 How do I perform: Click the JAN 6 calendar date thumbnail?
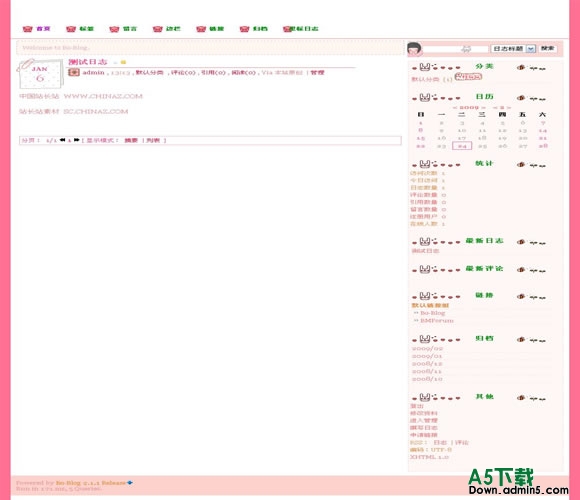tap(40, 74)
